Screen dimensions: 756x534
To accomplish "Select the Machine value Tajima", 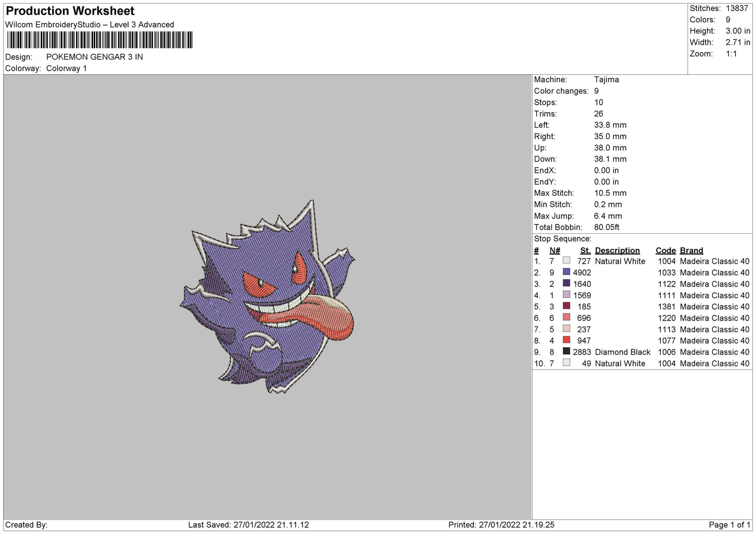I will pos(606,79).
